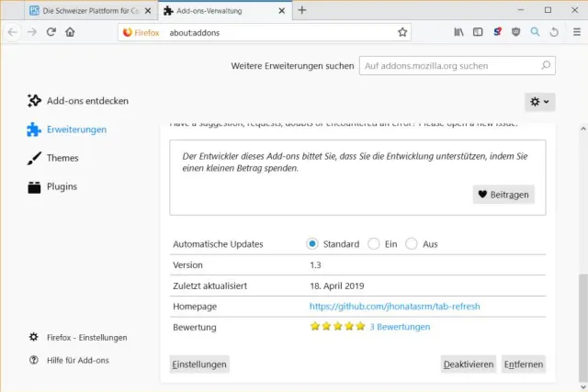Click the scrollbar up arrow
Screen dimensions: 588x392
pyautogui.click(x=583, y=129)
